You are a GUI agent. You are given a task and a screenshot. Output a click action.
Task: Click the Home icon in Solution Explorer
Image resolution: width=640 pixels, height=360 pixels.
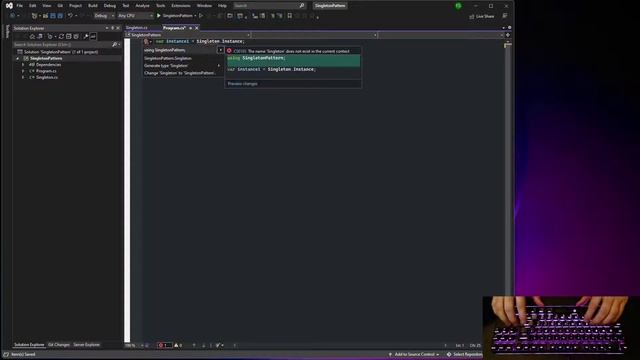[32, 36]
